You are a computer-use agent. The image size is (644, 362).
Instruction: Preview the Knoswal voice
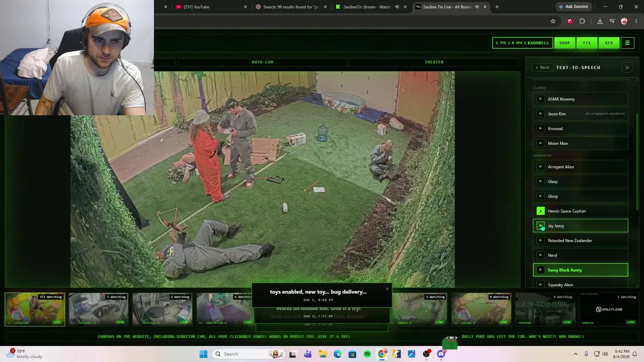[x=540, y=129]
